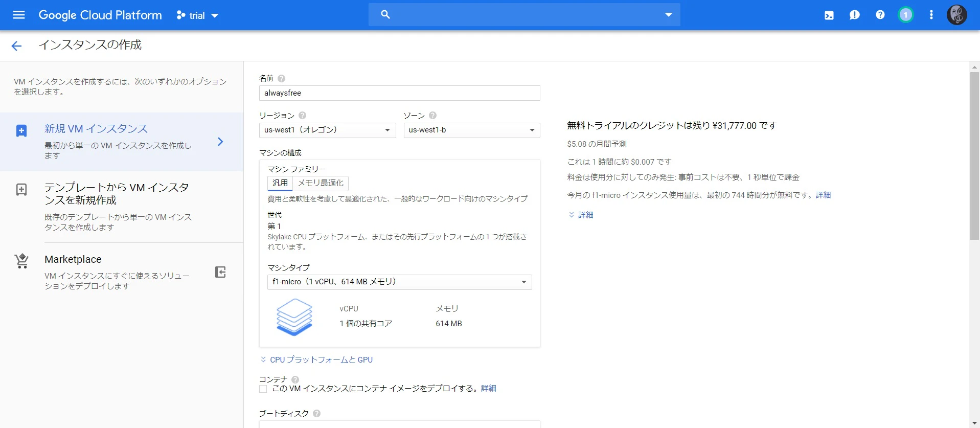The height and width of the screenshot is (428, 980).
Task: Enable container image deploy checkbox
Action: pos(263,389)
